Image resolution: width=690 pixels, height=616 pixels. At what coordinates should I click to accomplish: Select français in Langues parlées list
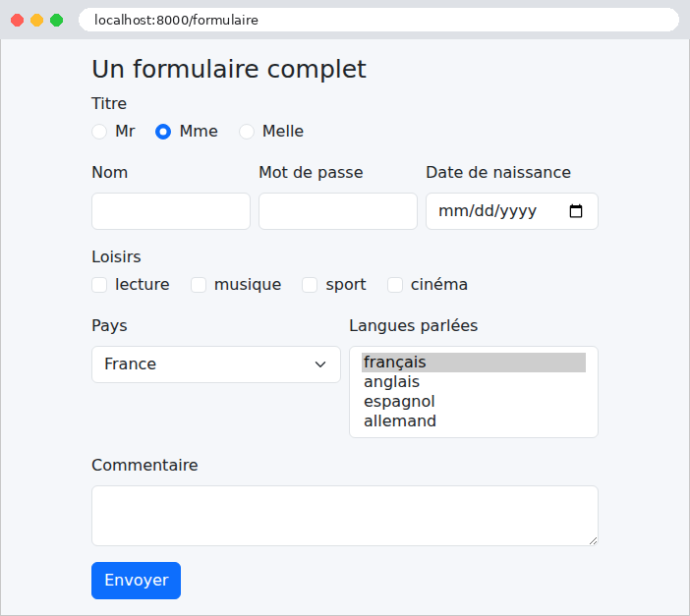click(x=474, y=363)
